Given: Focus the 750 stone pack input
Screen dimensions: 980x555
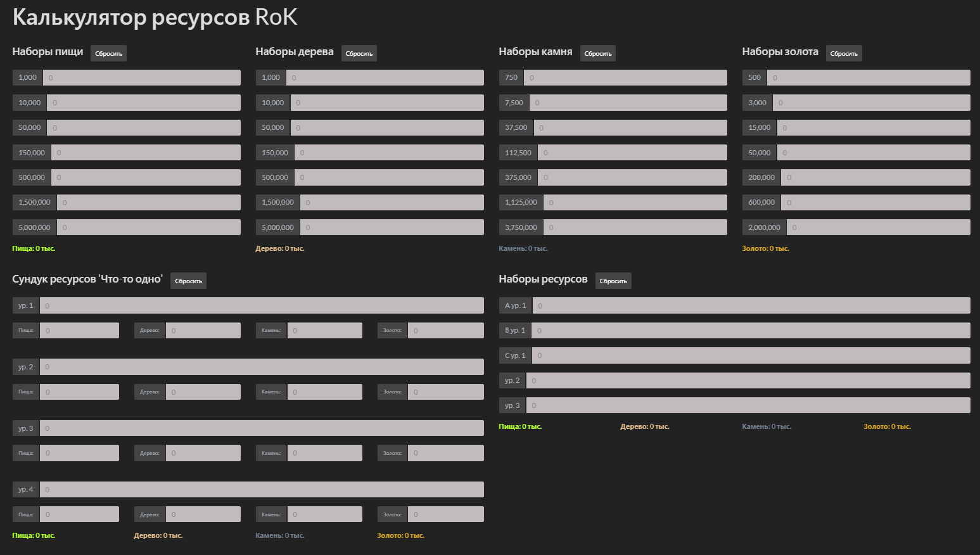Looking at the screenshot, I should click(625, 77).
